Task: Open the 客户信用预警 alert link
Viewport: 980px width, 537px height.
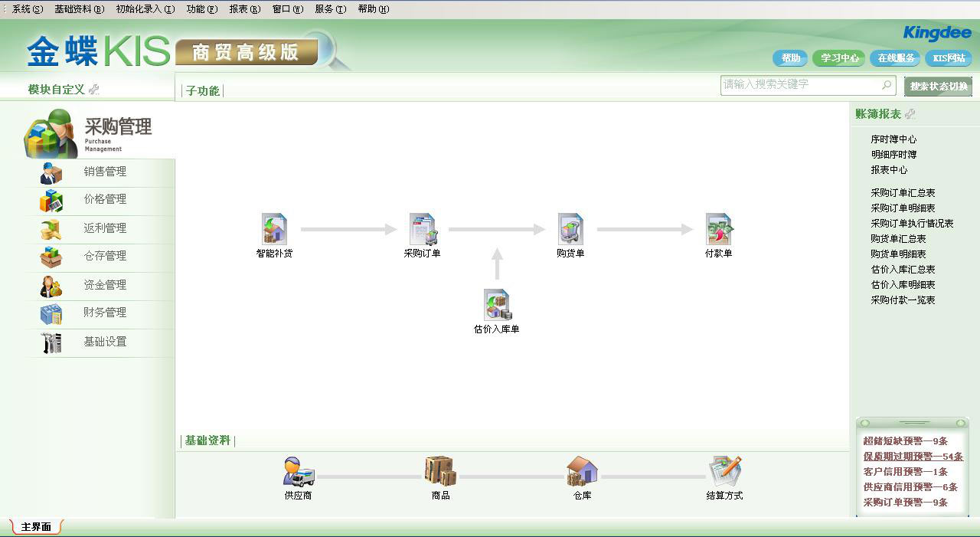Action: click(x=905, y=472)
